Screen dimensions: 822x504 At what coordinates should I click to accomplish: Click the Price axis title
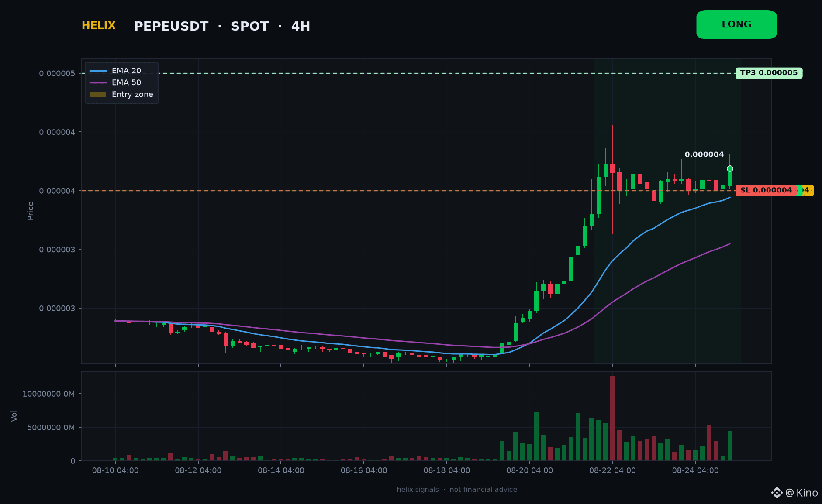point(31,211)
